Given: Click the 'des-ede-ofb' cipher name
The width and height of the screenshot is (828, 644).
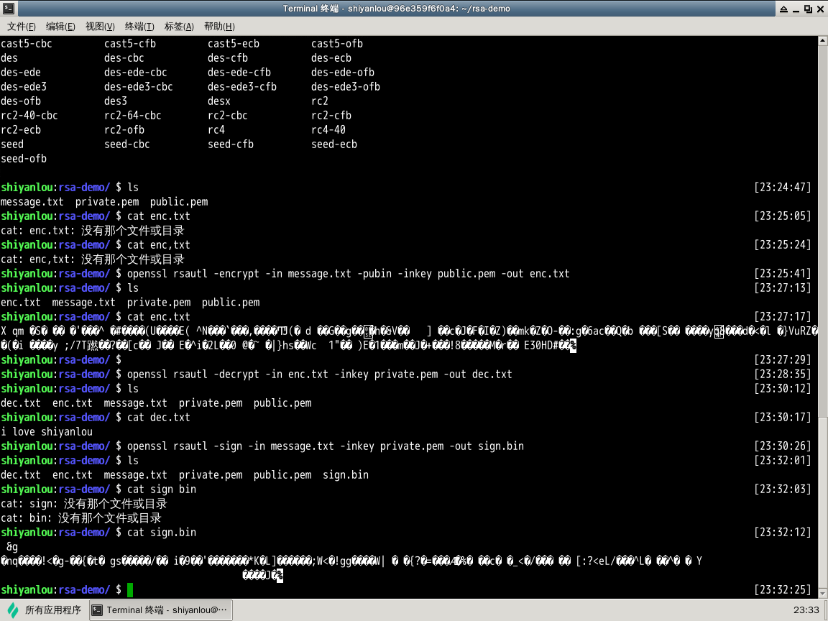Looking at the screenshot, I should [x=343, y=73].
